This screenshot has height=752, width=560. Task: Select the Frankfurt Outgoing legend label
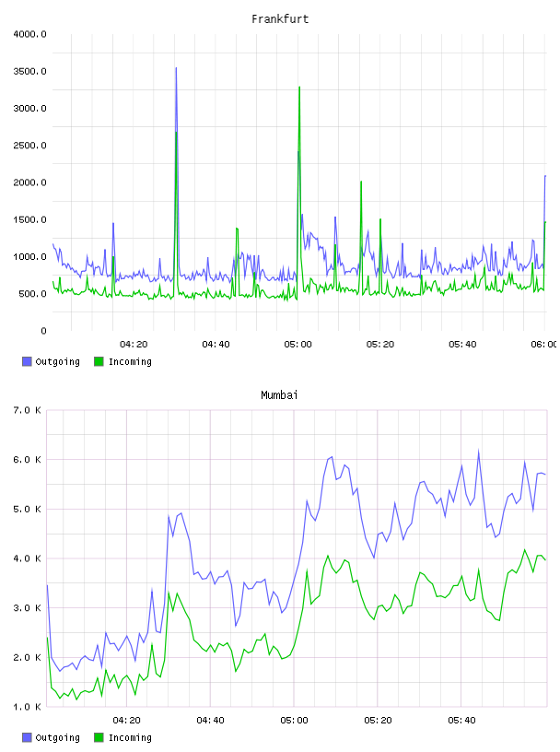(57, 362)
